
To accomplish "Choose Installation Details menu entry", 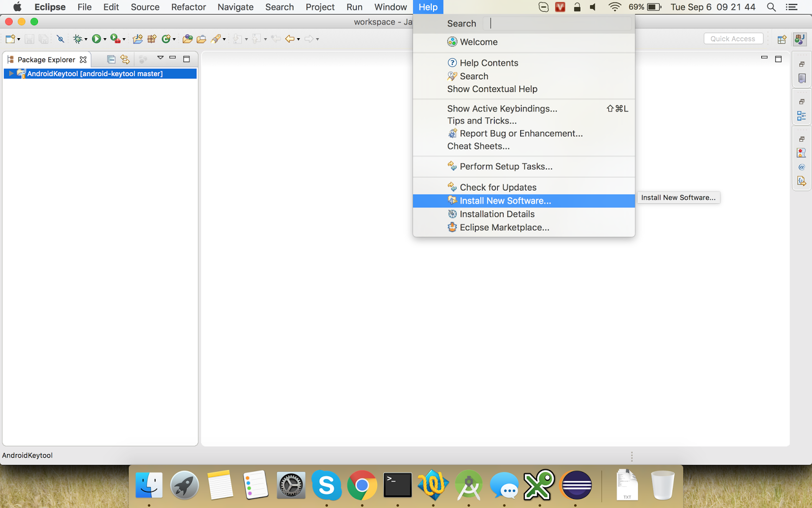I will pos(524,214).
